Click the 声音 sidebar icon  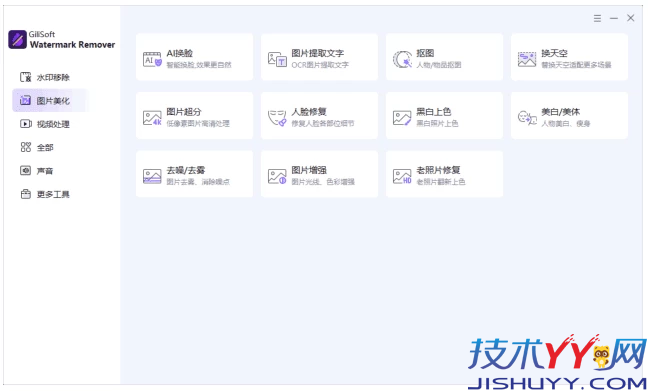click(26, 171)
